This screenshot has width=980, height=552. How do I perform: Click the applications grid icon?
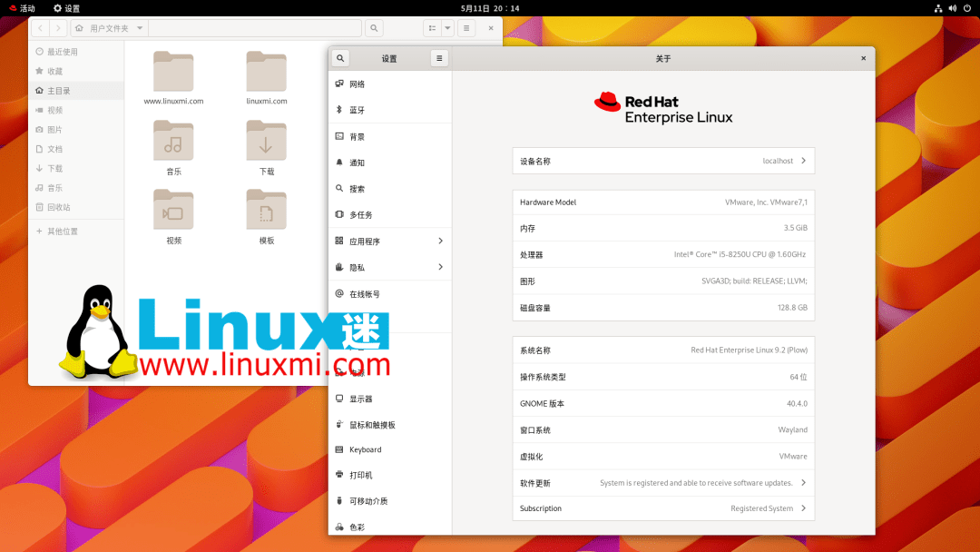point(339,240)
